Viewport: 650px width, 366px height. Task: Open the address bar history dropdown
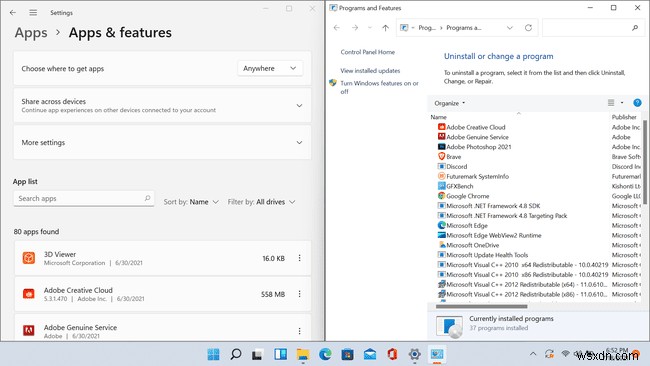click(509, 28)
